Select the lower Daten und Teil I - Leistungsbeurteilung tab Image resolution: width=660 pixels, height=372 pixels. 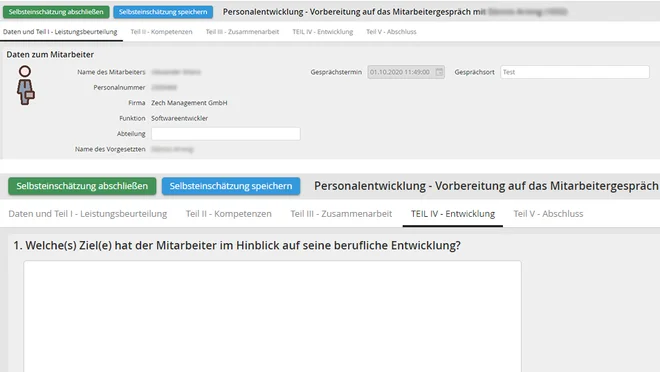tap(88, 214)
